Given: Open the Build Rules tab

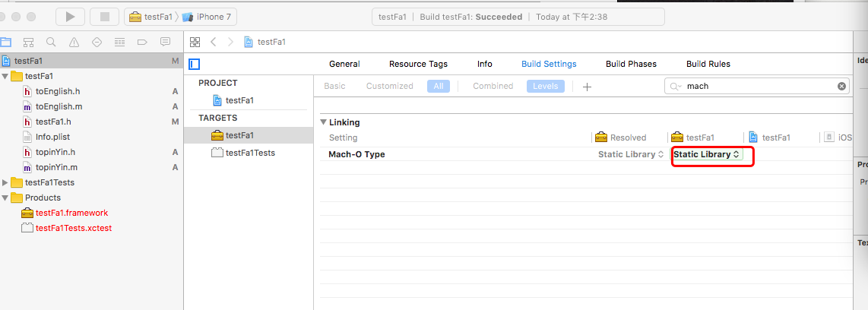Looking at the screenshot, I should [708, 65].
